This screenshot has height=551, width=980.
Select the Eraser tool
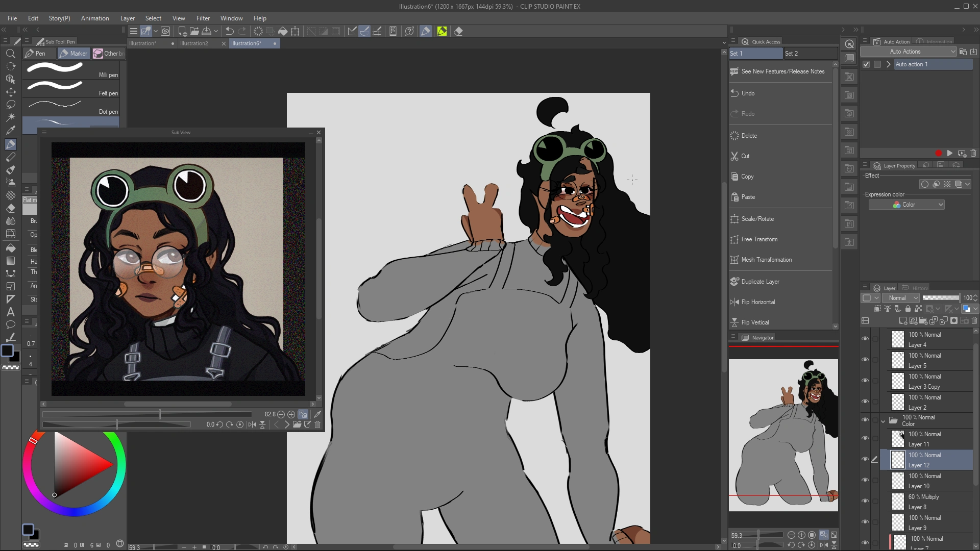pyautogui.click(x=11, y=208)
